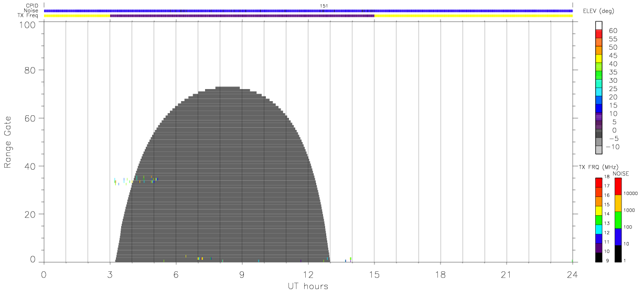Click red cell of NOISE colorbar
The width and height of the screenshot is (644, 297).
coord(618,186)
